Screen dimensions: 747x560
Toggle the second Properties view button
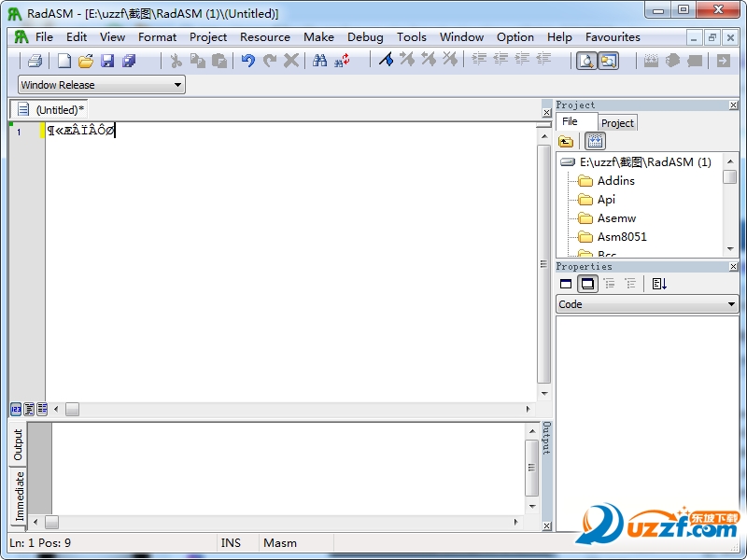[588, 284]
